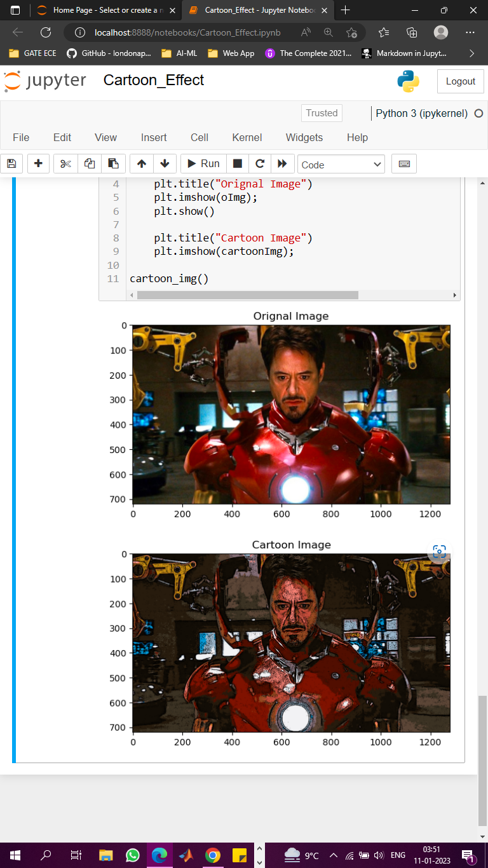Click the Logout button
Image resolution: width=488 pixels, height=868 pixels.
pos(461,81)
